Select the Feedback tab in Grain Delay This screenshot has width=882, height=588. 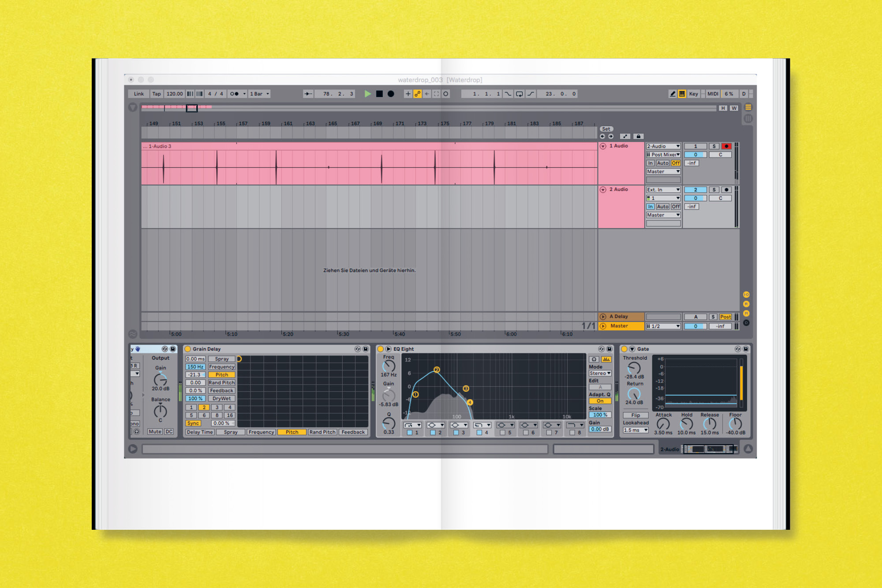pos(353,432)
